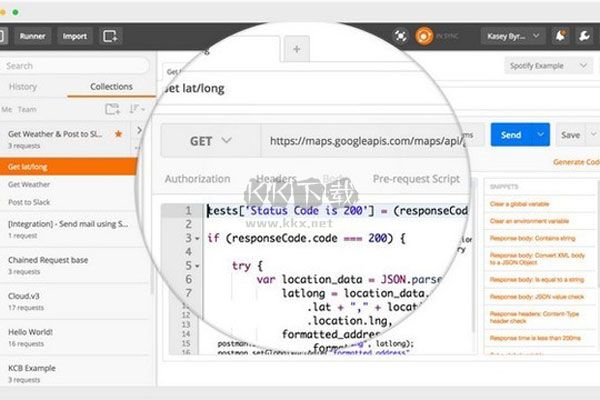Toggle star on Get Weather collection

[118, 134]
